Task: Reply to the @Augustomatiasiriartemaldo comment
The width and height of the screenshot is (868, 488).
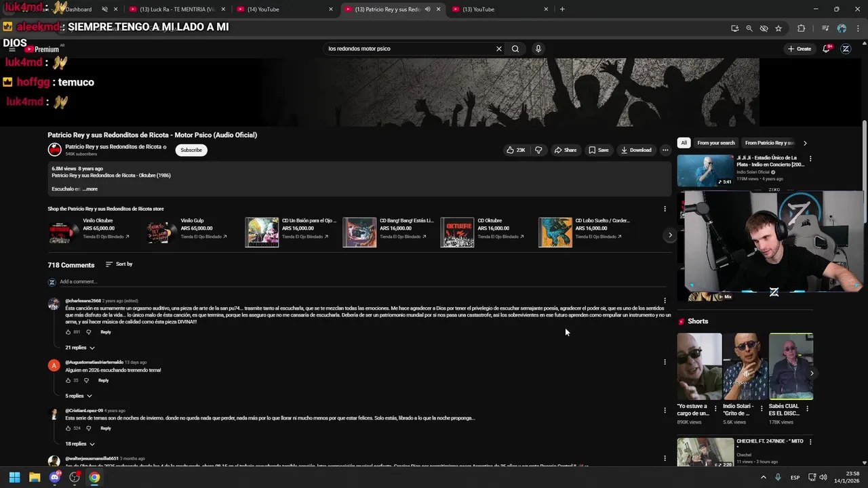Action: (103, 380)
